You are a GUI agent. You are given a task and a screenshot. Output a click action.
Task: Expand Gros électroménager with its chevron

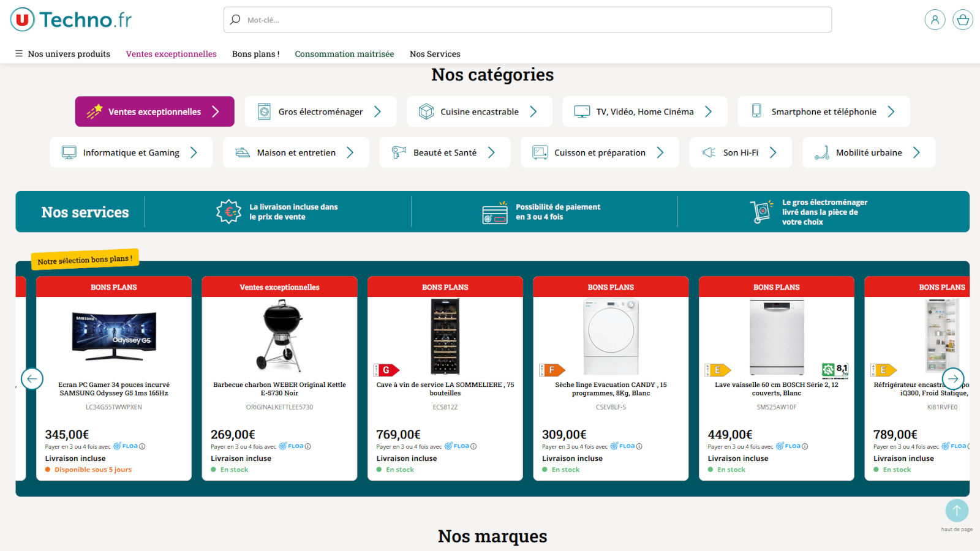tap(378, 111)
